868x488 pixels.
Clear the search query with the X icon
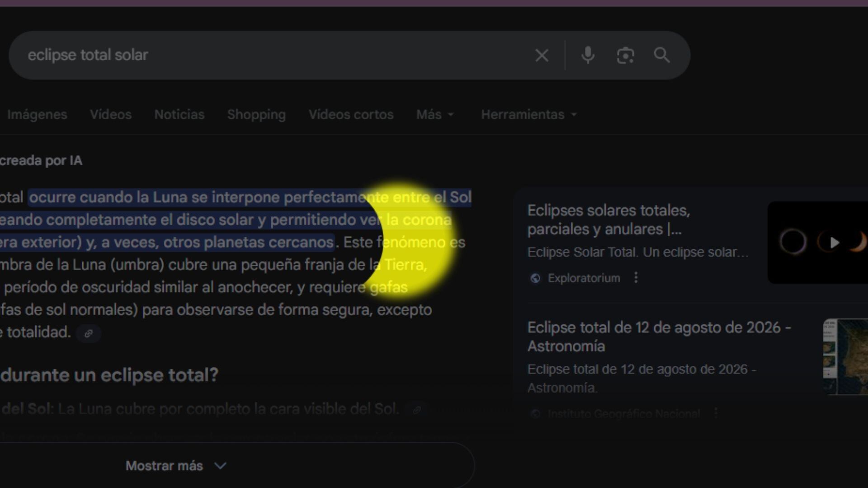pos(542,55)
